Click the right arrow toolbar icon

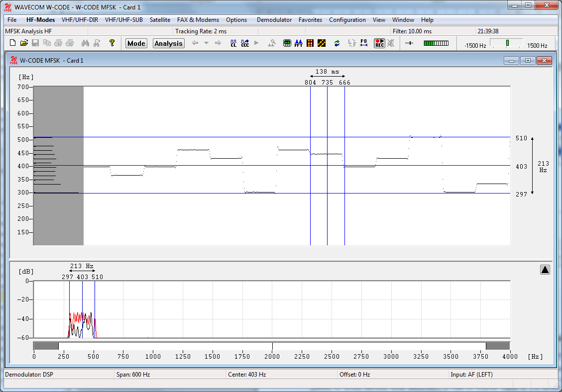[218, 43]
